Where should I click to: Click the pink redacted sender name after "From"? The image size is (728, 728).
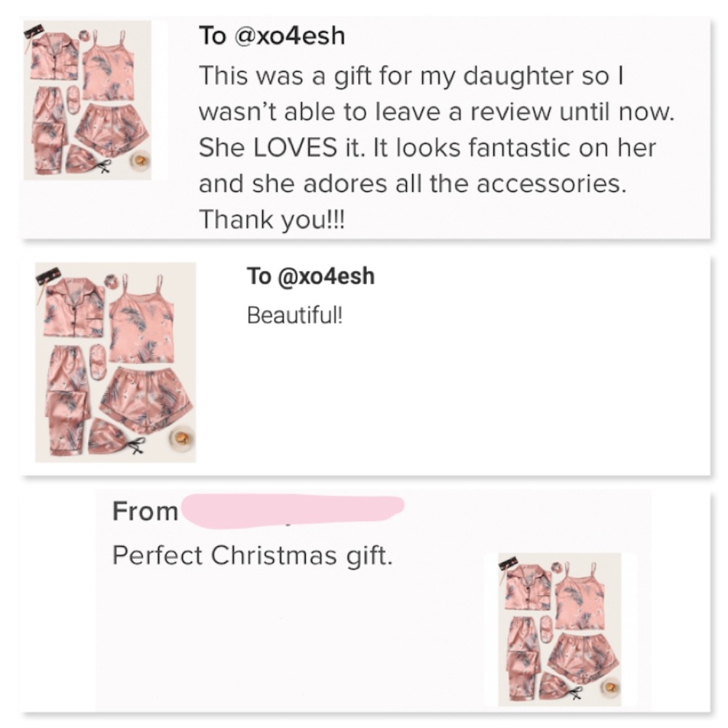point(293,512)
